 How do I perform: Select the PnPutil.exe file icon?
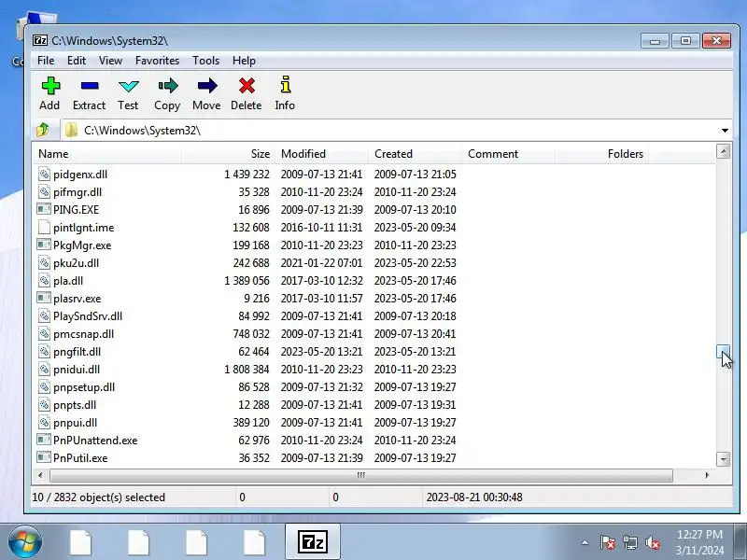click(x=44, y=458)
